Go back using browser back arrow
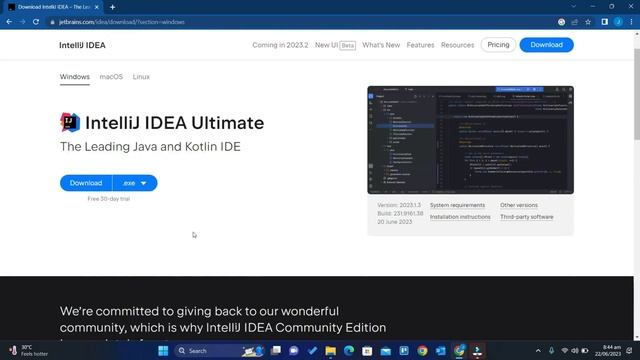This screenshot has height=360, width=640. point(9,22)
